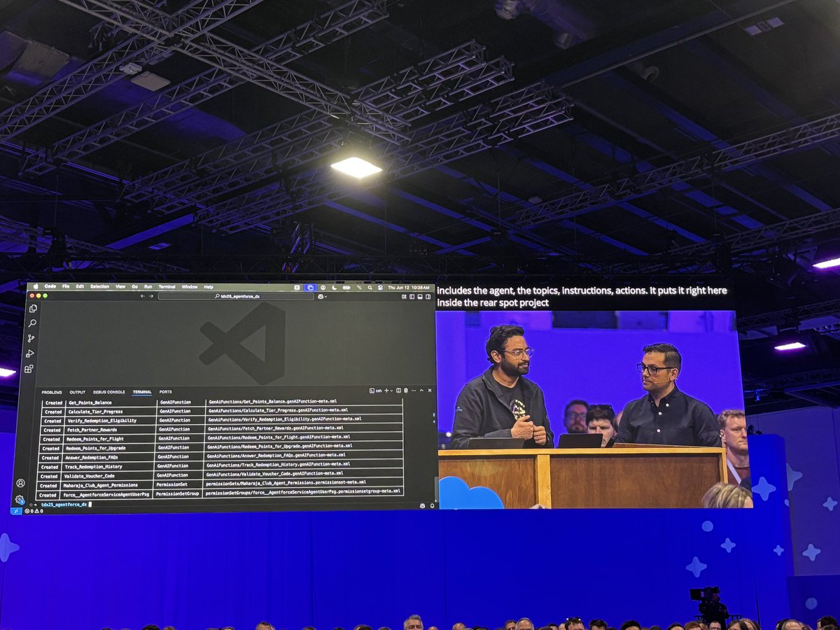Viewport: 840px width, 630px height.
Task: Click the highlighted screen mirroring icon in menu bar
Action: point(311,287)
